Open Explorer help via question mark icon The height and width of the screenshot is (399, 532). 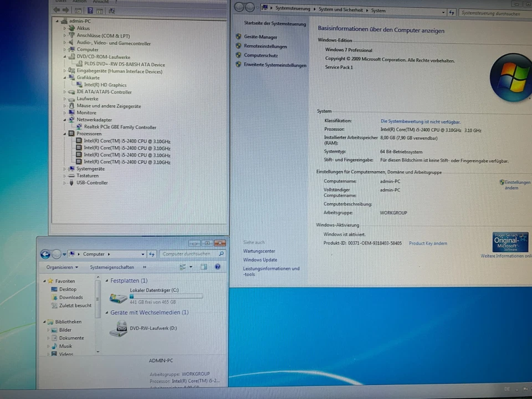pos(217,267)
